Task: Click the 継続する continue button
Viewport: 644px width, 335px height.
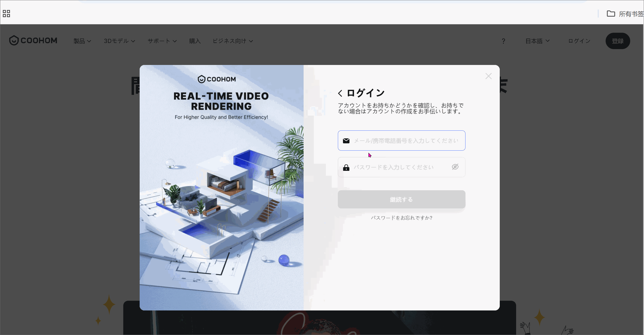Action: [402, 199]
